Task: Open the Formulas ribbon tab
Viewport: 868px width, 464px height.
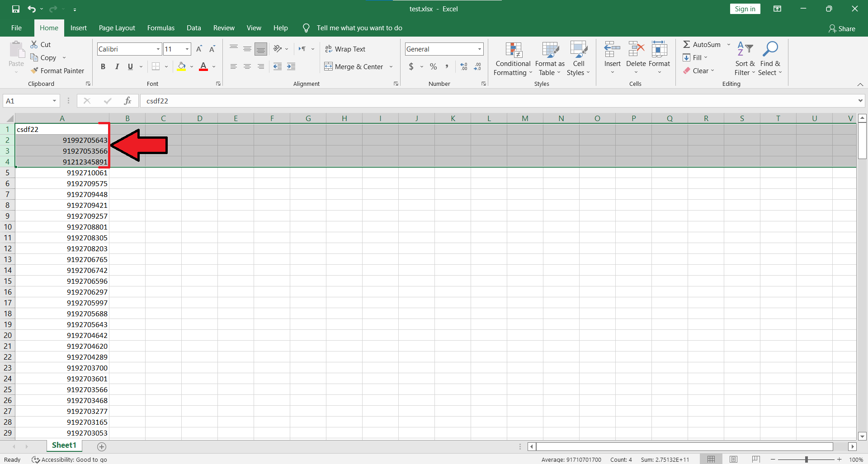Action: pyautogui.click(x=160, y=28)
